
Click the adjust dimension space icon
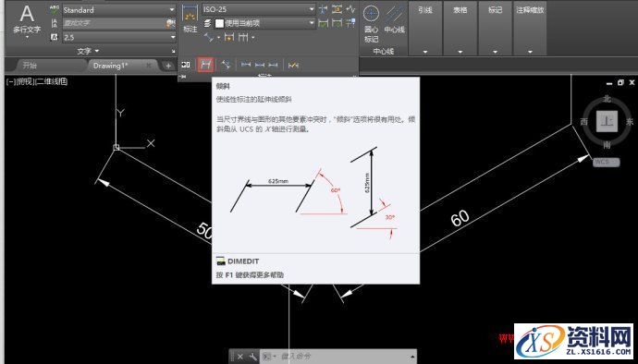pos(337,9)
